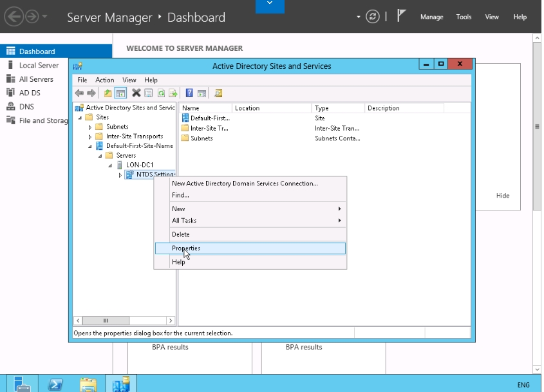The image size is (544, 392).
Task: Collapse the Default-First-Site-Name tree node
Action: [x=90, y=146]
